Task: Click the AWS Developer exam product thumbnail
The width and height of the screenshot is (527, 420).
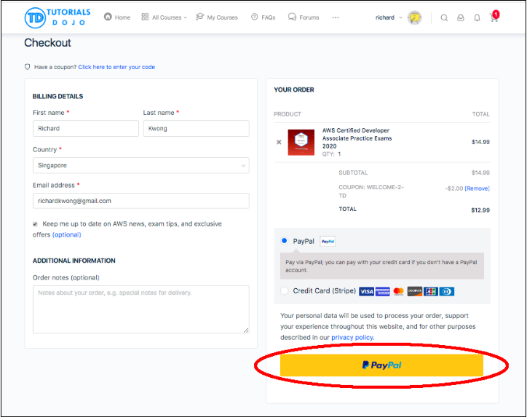Action: (x=301, y=143)
